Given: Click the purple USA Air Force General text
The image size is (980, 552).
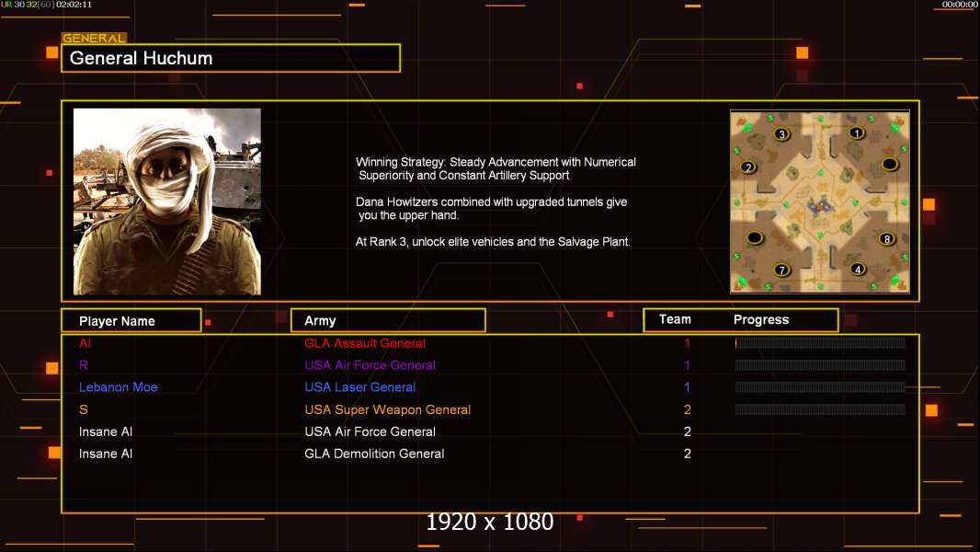Looking at the screenshot, I should coord(370,365).
